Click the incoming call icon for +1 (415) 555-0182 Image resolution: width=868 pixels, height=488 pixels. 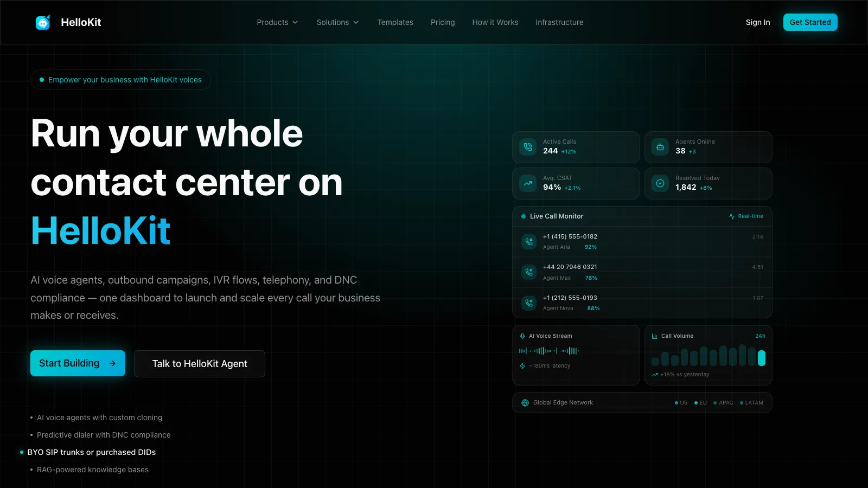pyautogui.click(x=529, y=242)
